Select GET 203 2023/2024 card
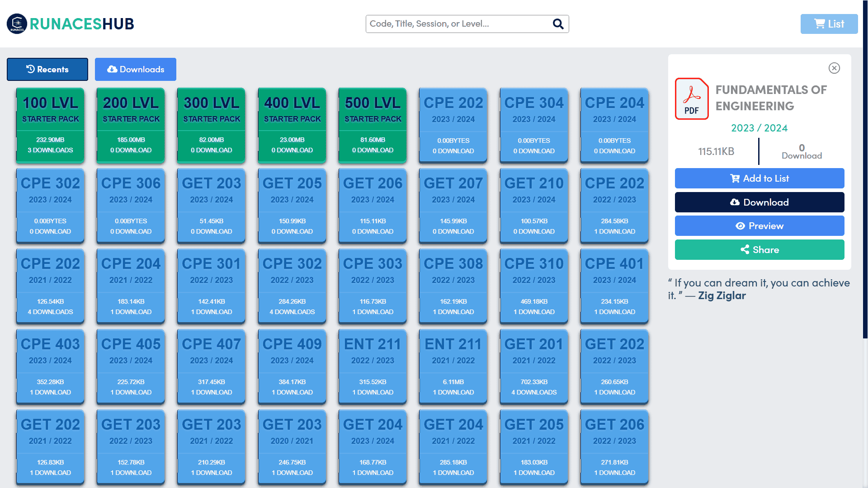Image resolution: width=868 pixels, height=488 pixels. tap(212, 206)
